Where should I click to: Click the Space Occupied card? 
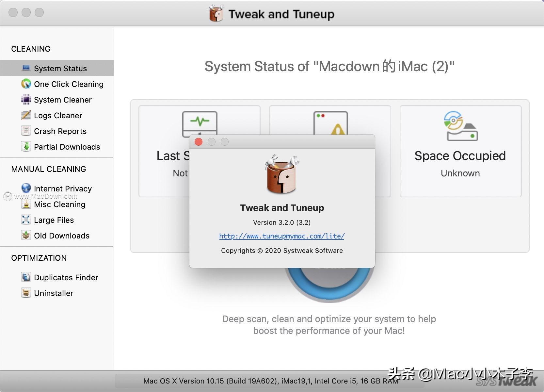click(460, 151)
